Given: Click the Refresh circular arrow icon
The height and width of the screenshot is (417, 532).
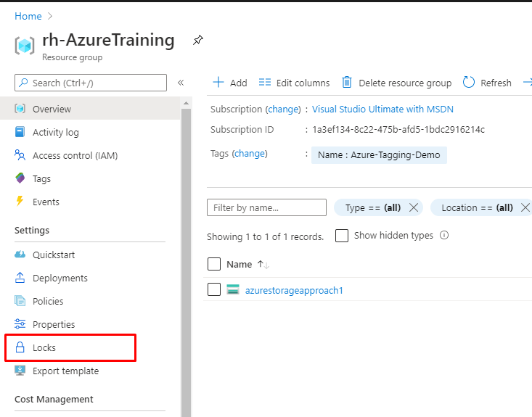Looking at the screenshot, I should tap(469, 83).
